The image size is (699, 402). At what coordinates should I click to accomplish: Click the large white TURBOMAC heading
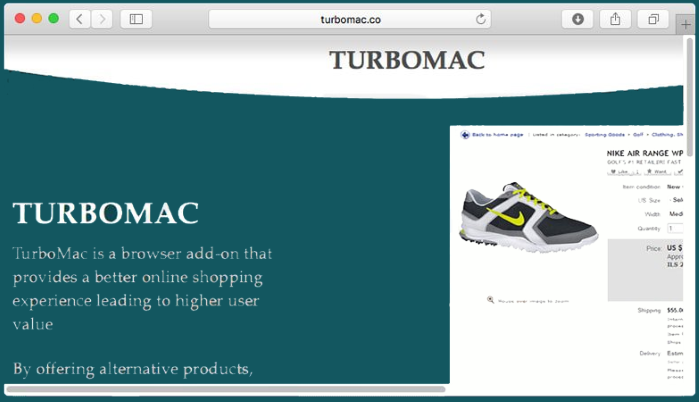click(x=106, y=213)
